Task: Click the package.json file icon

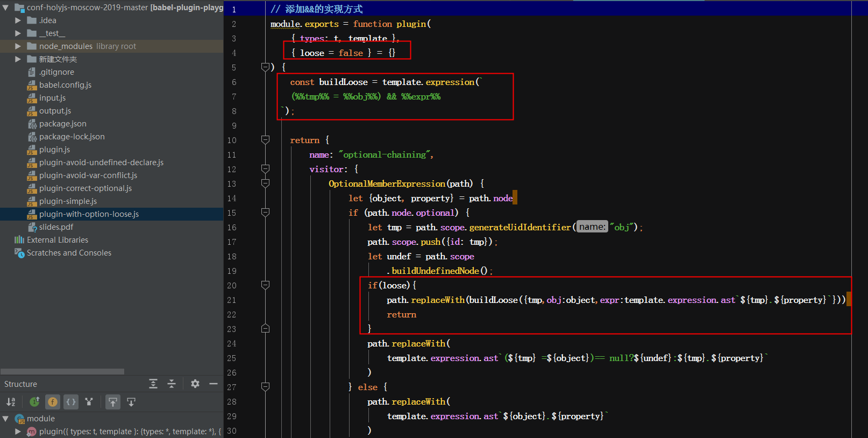Action: 32,124
